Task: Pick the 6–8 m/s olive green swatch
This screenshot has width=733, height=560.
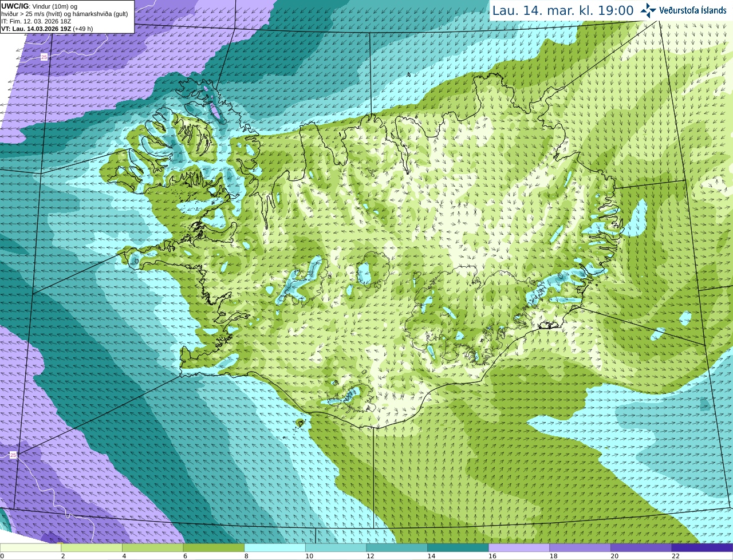Action: [x=214, y=547]
